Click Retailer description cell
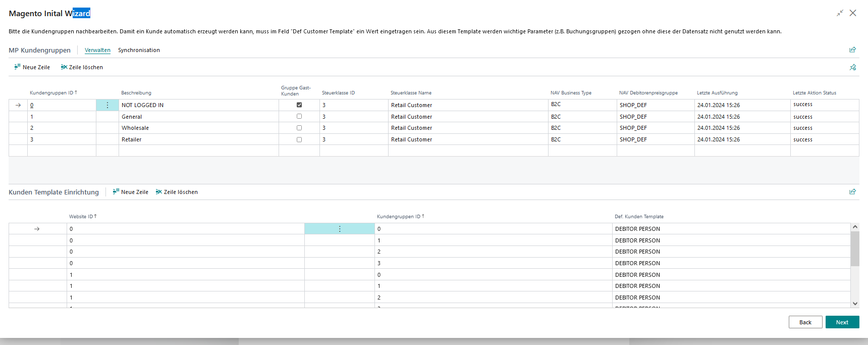 point(199,139)
